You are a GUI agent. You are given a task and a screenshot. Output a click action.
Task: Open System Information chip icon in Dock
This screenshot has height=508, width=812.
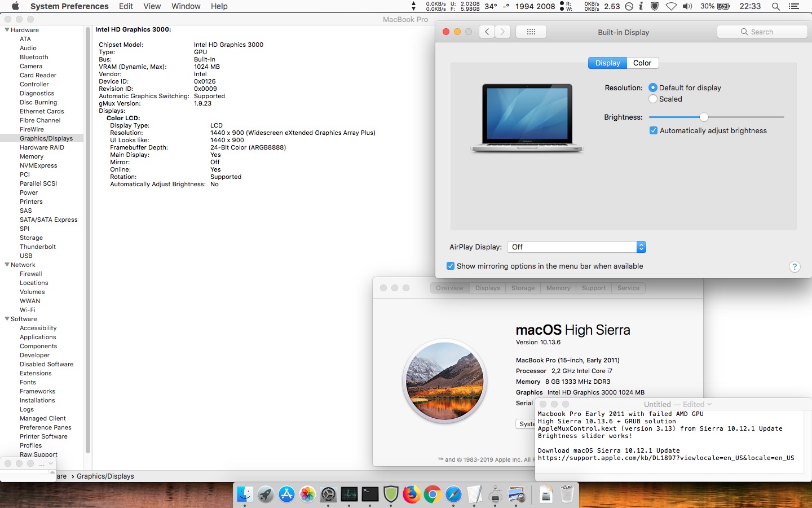pos(495,494)
